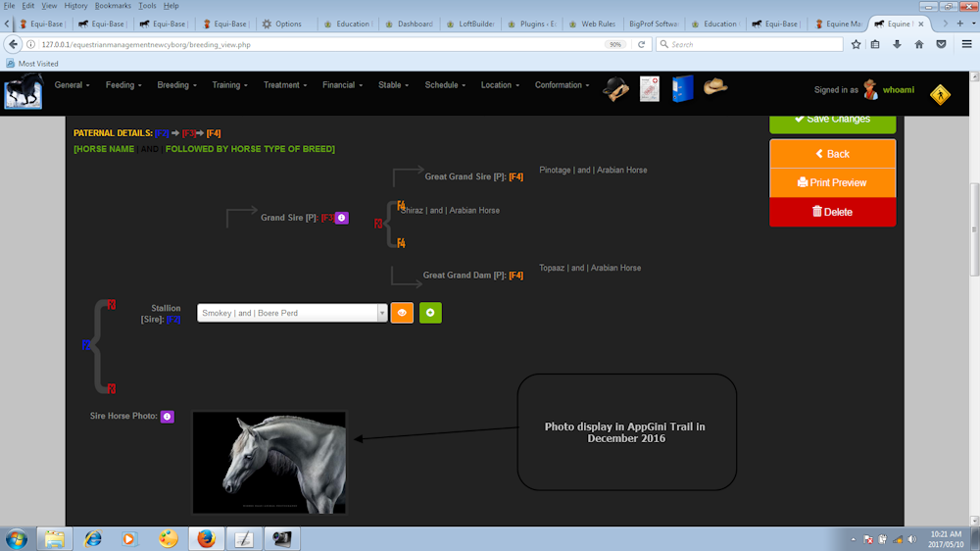
Task: Open the Firefox hamburger menu
Action: [x=967, y=44]
